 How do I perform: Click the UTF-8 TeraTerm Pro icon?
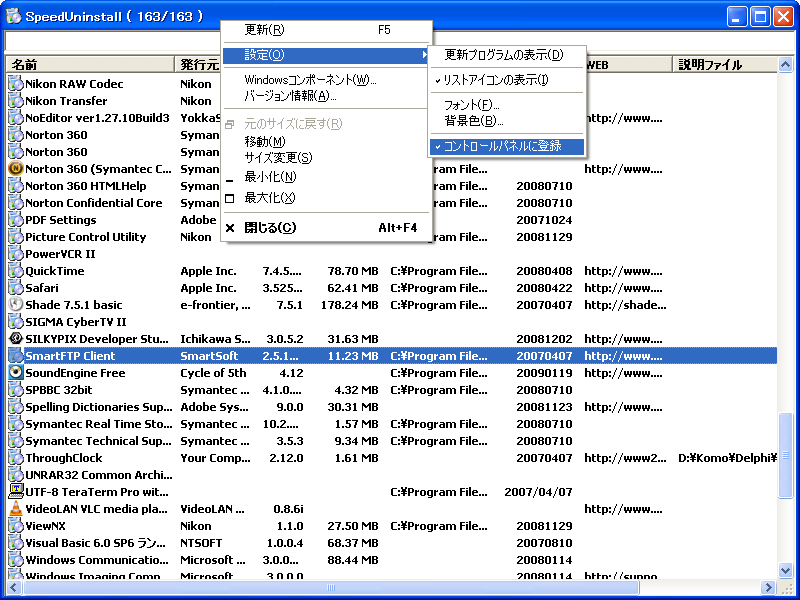(x=16, y=491)
